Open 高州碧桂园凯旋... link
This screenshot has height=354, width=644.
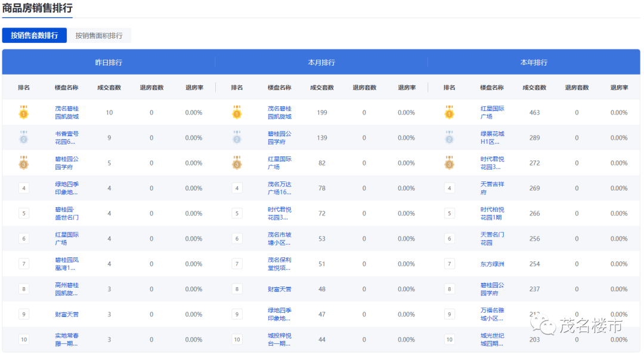tap(67, 289)
